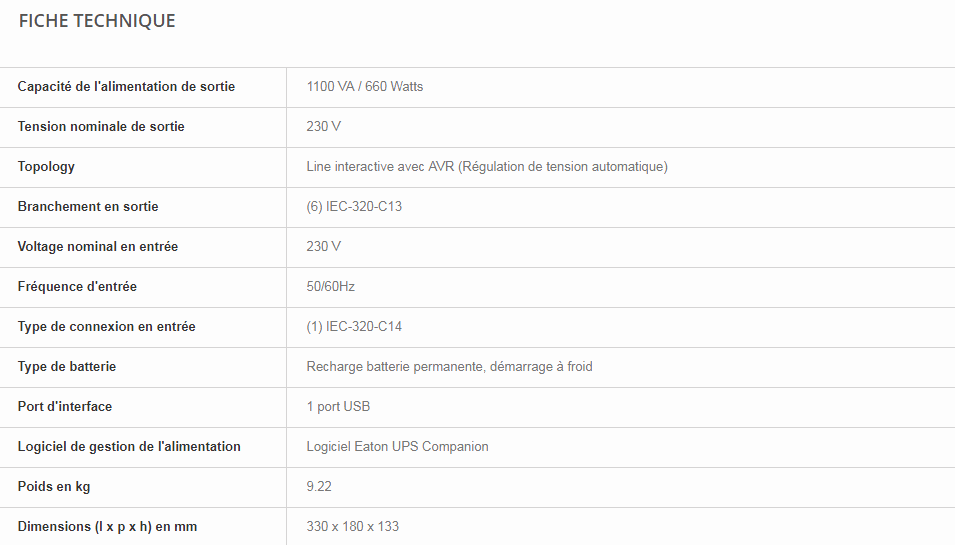The height and width of the screenshot is (545, 955).
Task: Select the 50/60Hz value
Action: click(x=331, y=287)
